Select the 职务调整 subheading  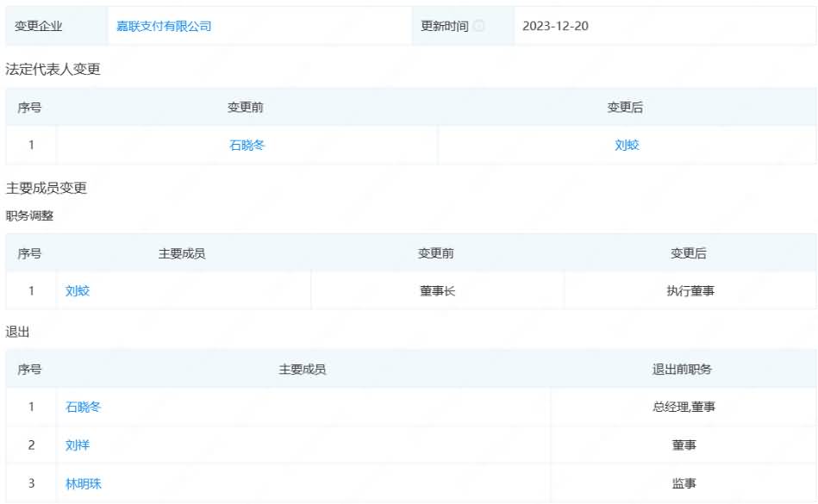(x=29, y=215)
